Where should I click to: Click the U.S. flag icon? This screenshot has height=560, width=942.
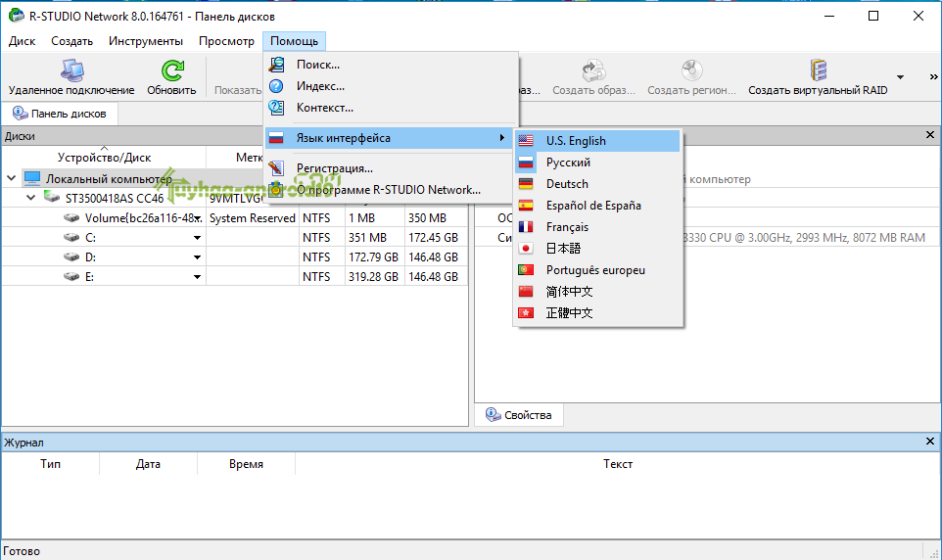coord(526,141)
